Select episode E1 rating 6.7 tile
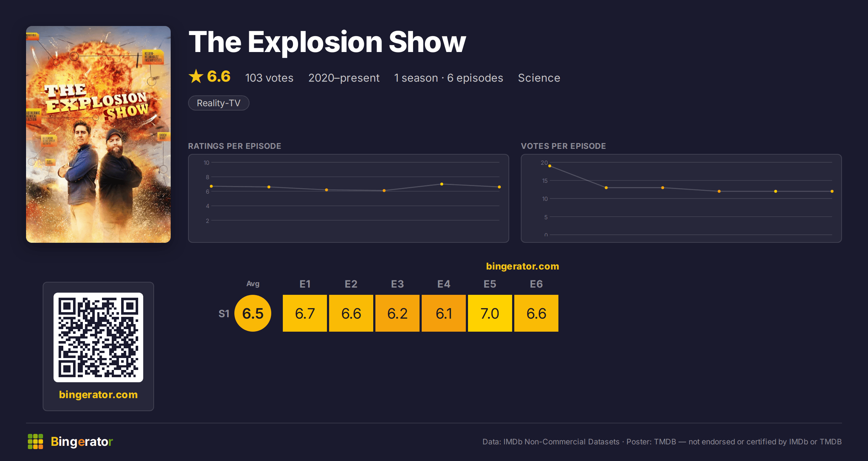 (x=305, y=313)
